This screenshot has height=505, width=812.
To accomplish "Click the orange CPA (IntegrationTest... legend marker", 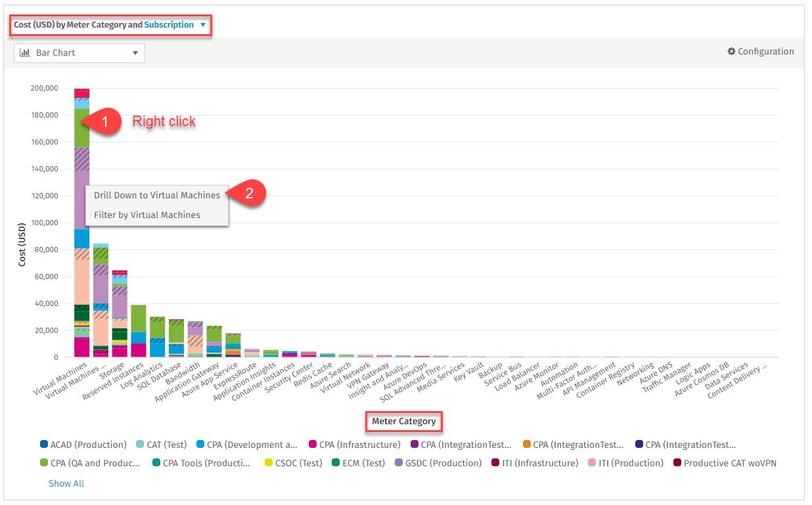I will coord(526,445).
